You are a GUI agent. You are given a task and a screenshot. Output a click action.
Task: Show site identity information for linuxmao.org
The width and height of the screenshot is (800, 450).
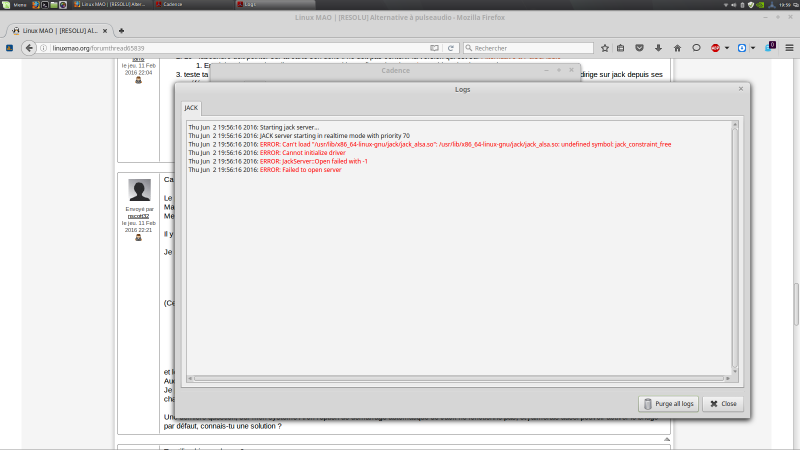(x=44, y=48)
